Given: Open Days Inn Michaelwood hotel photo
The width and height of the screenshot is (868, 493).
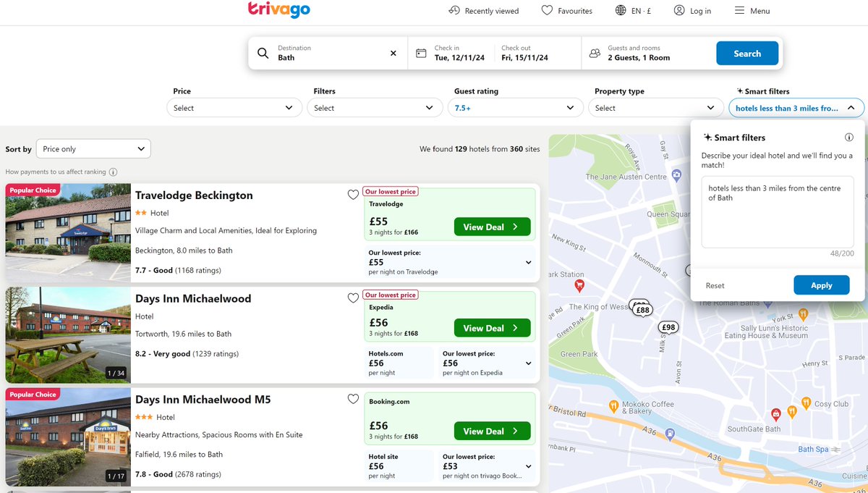Looking at the screenshot, I should [x=68, y=335].
